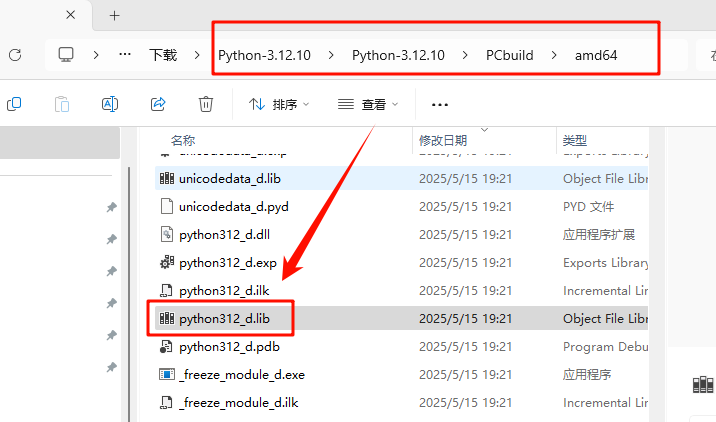Screen dimensions: 716x422
Task: Click the library icon of unicodedata_d.lib
Action: 167,178
